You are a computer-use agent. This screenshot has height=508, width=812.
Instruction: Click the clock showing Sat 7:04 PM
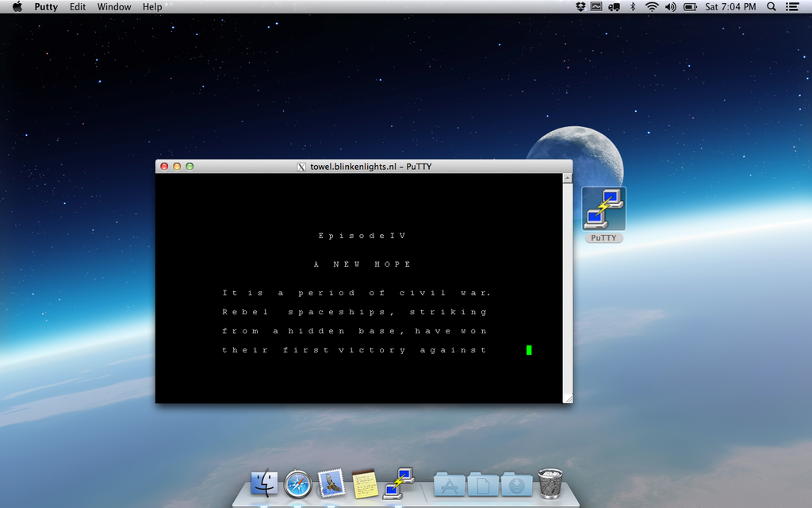730,6
